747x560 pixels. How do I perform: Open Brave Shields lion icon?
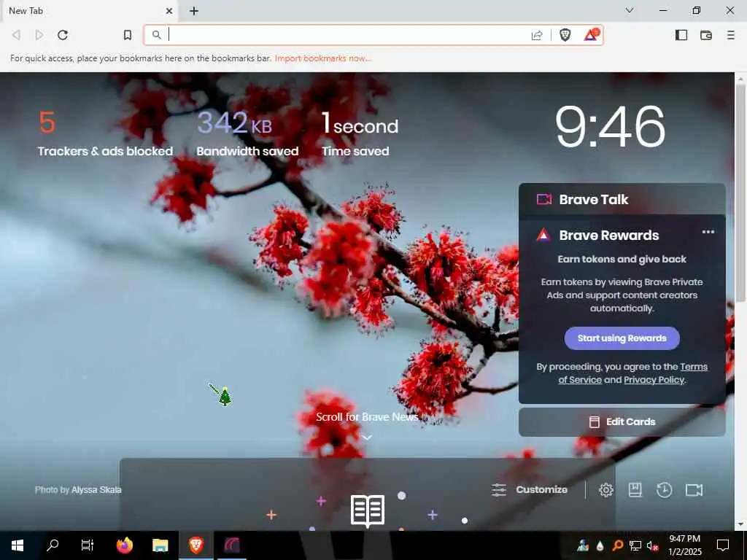pos(565,35)
